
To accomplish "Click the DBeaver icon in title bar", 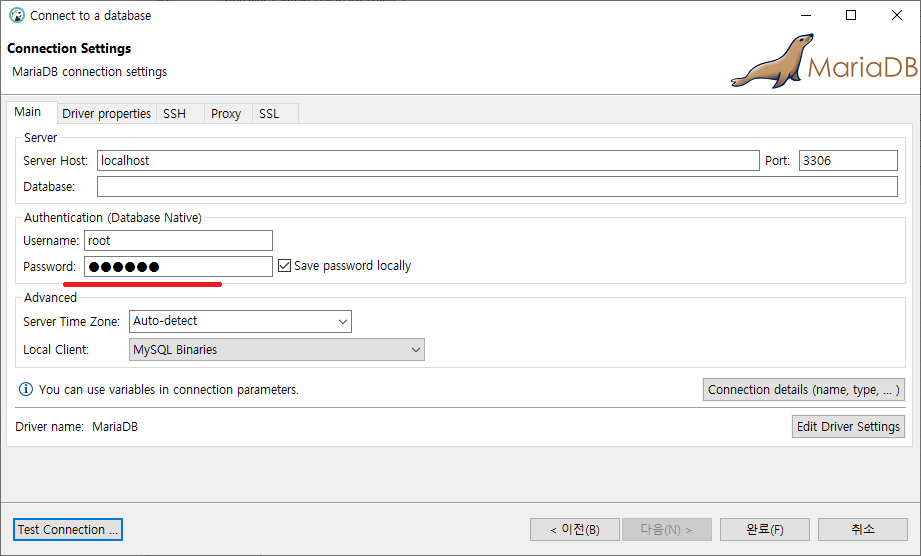I will click(x=17, y=15).
